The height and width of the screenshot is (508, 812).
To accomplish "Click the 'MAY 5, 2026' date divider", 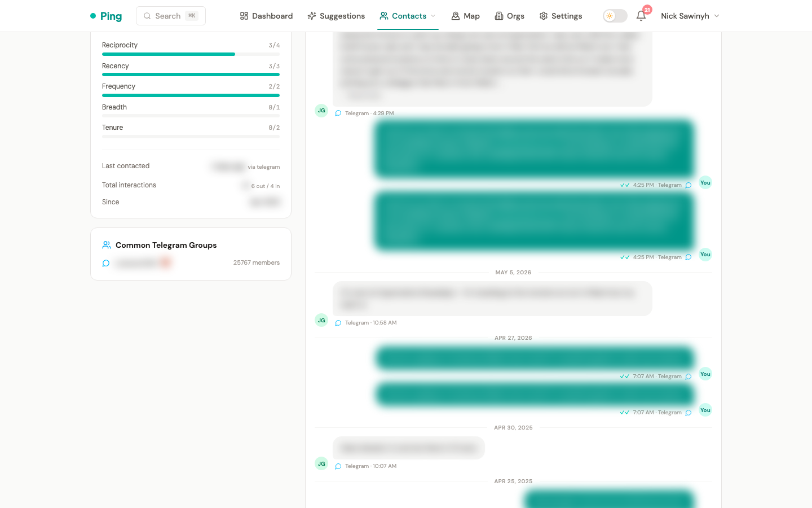I will click(x=513, y=273).
